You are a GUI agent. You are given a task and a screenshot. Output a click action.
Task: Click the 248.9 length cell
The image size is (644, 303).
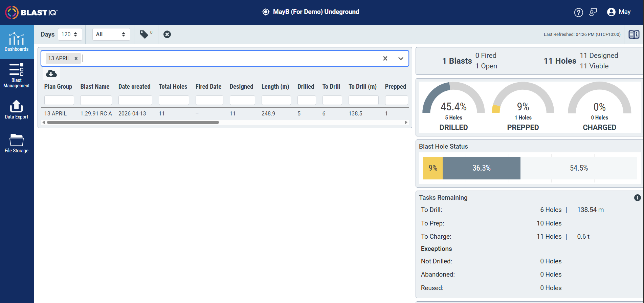(x=268, y=113)
